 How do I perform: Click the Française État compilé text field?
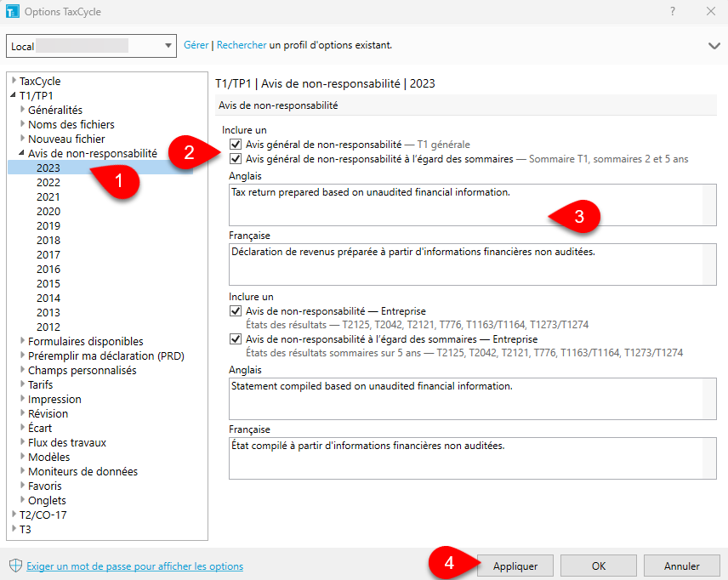point(472,458)
